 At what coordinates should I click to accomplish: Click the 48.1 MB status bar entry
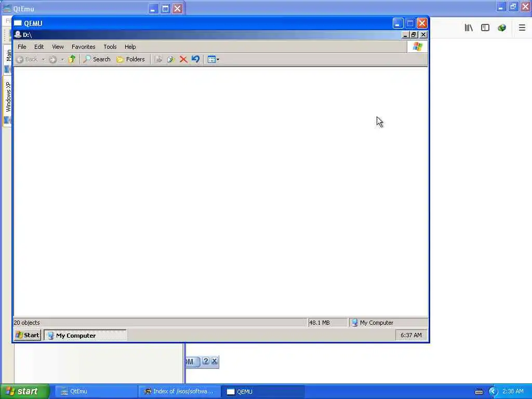(x=320, y=323)
